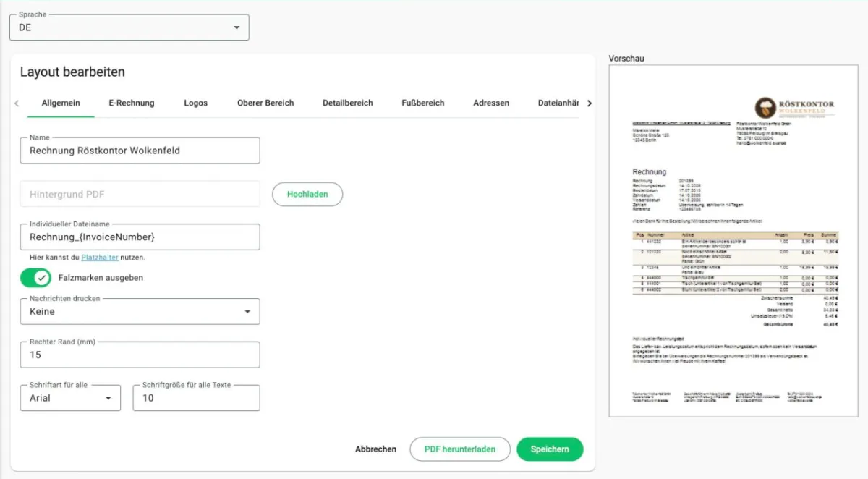
Task: Focus the Name input field
Action: [x=140, y=151]
